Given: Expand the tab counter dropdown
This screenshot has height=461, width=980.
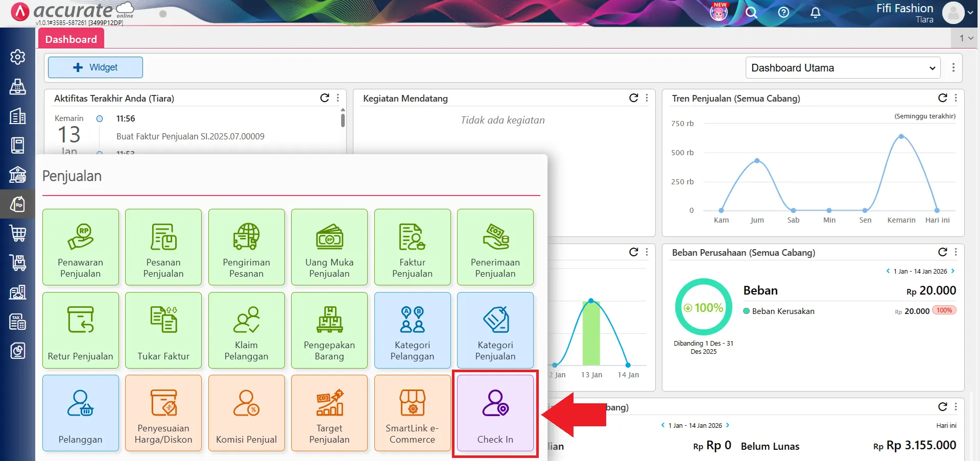Looking at the screenshot, I should pyautogui.click(x=966, y=38).
